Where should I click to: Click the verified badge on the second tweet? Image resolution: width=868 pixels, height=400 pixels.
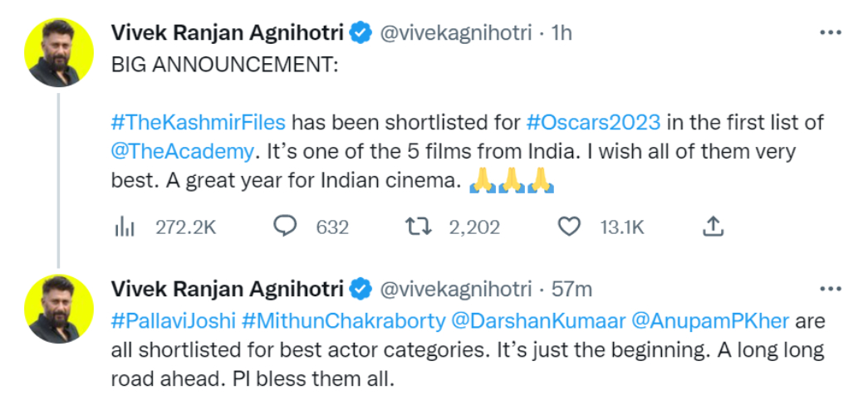click(360, 289)
